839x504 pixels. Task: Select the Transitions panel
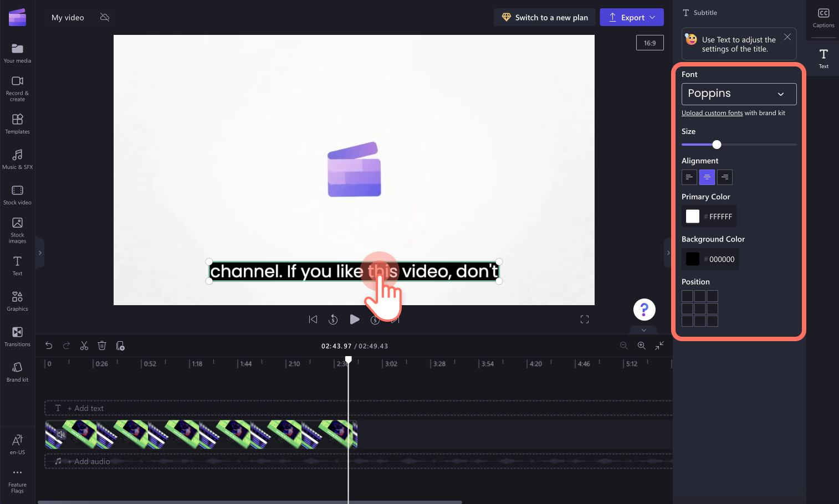tap(17, 336)
